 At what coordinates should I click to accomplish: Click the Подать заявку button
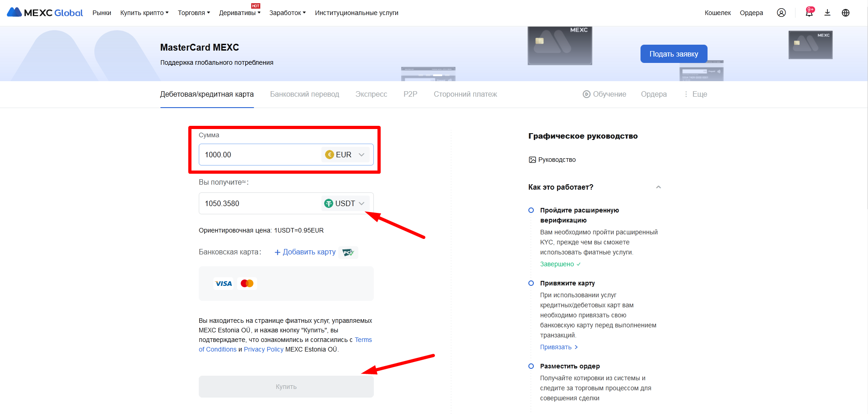point(674,54)
